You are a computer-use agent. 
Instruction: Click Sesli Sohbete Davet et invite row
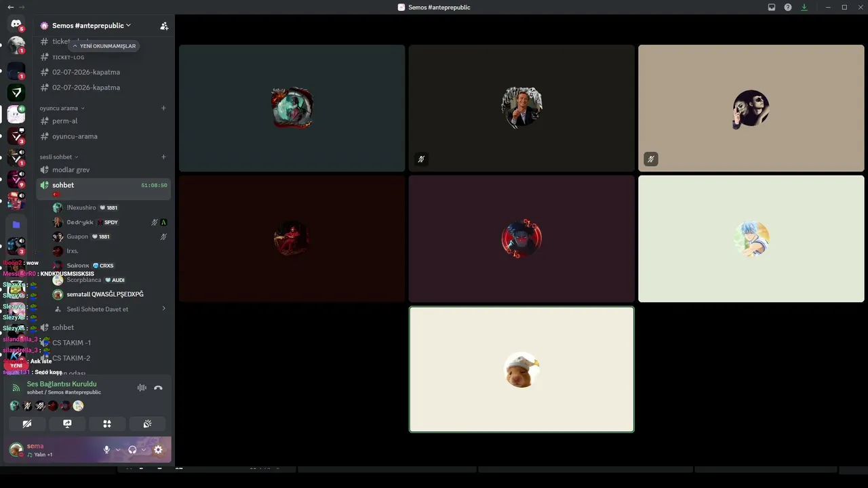(x=110, y=309)
